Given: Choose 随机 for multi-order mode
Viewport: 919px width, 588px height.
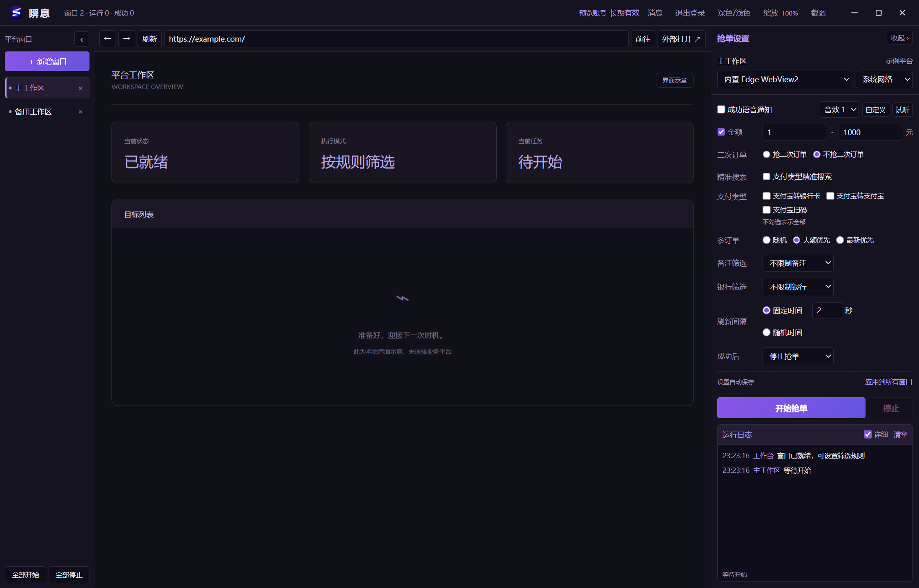Looking at the screenshot, I should point(767,240).
